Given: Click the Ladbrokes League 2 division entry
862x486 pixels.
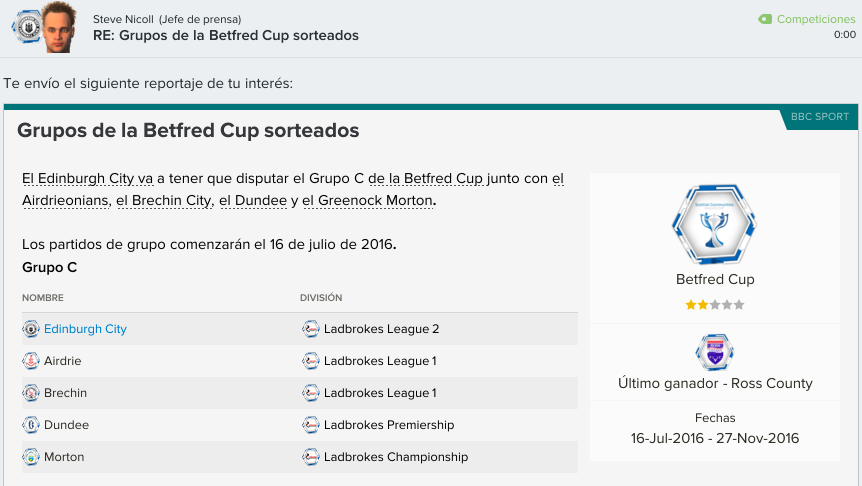Looking at the screenshot, I should (x=382, y=329).
